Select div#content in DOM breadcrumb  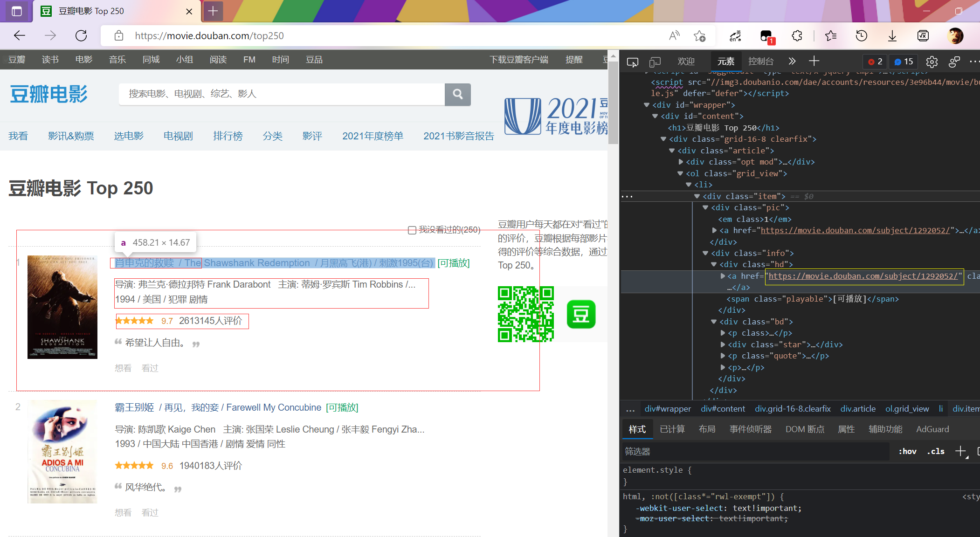coord(723,409)
